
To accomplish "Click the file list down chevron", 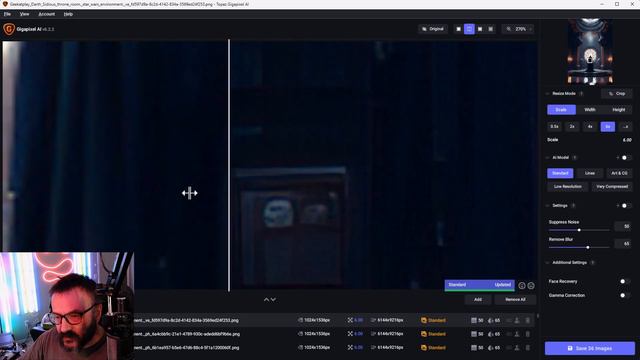I will tap(273, 300).
